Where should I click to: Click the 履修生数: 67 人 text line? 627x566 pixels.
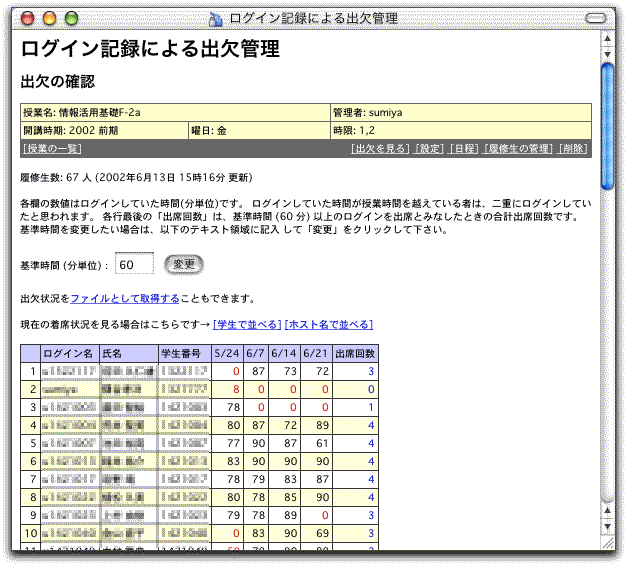click(x=136, y=177)
